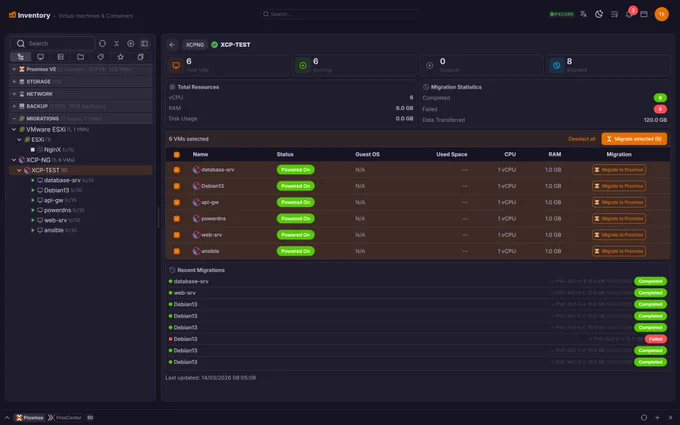Click the Migrated VMs blue icon
Image resolution: width=680 pixels, height=425 pixels.
(x=556, y=65)
